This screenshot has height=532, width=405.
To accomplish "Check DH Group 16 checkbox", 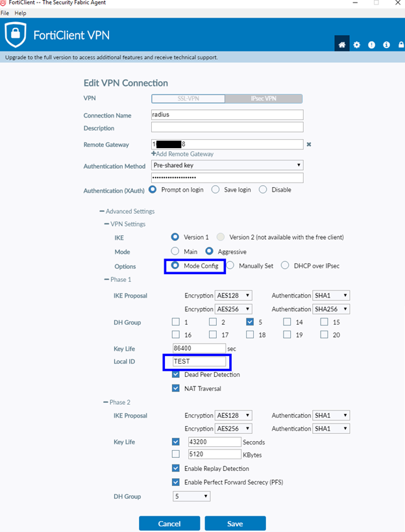I will click(x=175, y=335).
